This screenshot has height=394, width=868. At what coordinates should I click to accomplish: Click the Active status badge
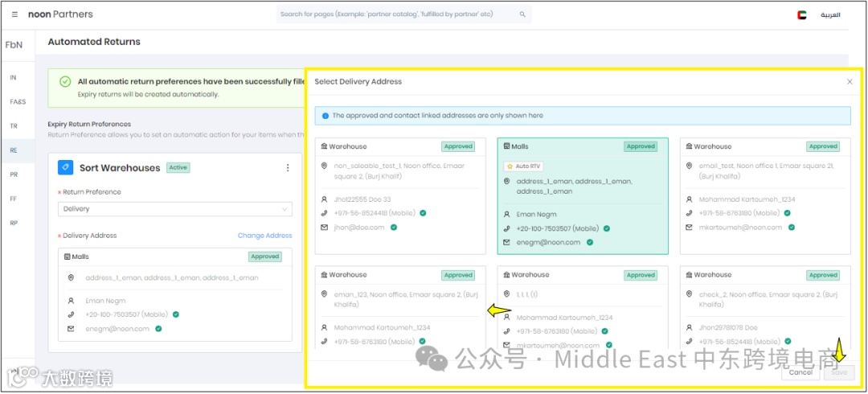click(x=178, y=167)
